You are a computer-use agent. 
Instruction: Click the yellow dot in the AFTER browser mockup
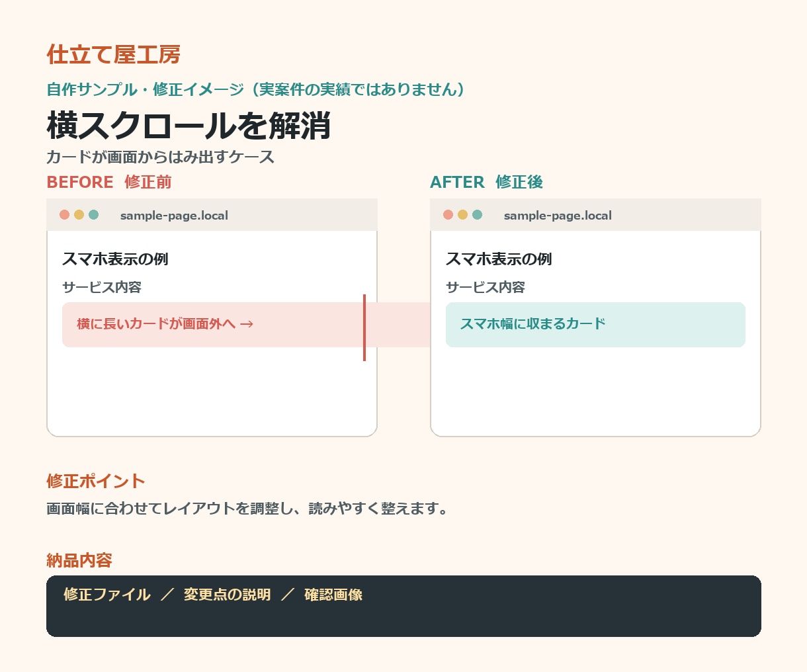462,215
